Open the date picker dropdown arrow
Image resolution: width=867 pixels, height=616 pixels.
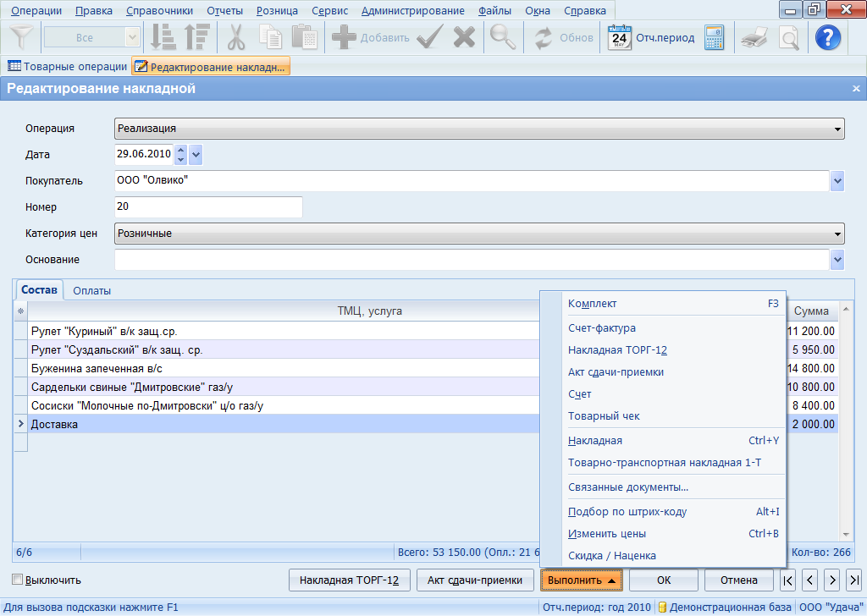[196, 155]
